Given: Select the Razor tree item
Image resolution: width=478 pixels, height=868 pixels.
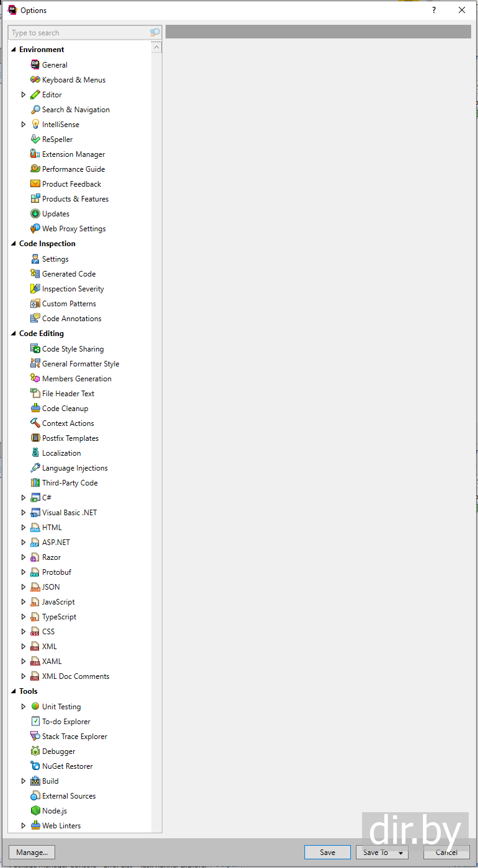Looking at the screenshot, I should tap(51, 557).
